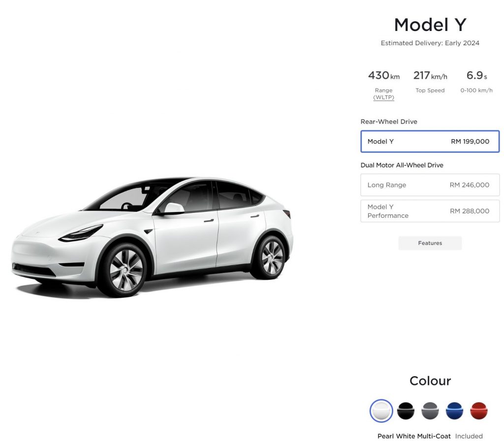Click the 217 km/h top speed figure
The image size is (504, 445).
(x=430, y=75)
